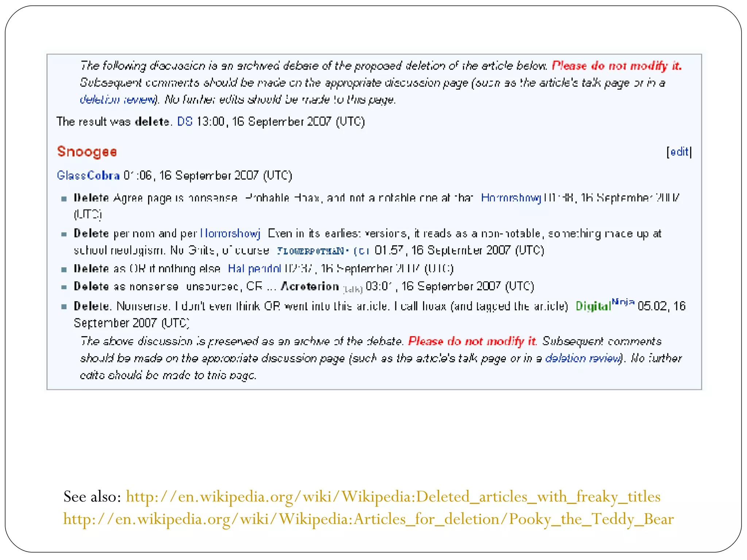Viewport: 747px width, 560px height.
Task: Click the superscript Ninja link
Action: 623,302
